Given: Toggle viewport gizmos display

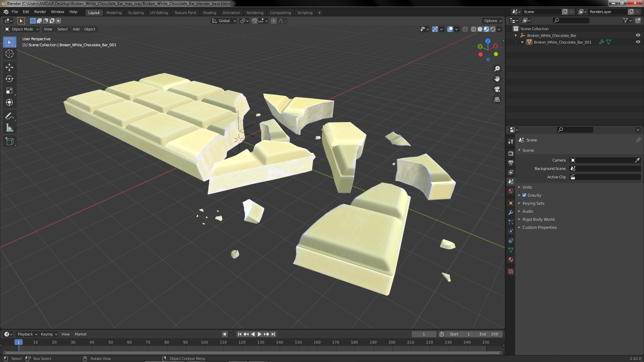Looking at the screenshot, I should coord(435,29).
